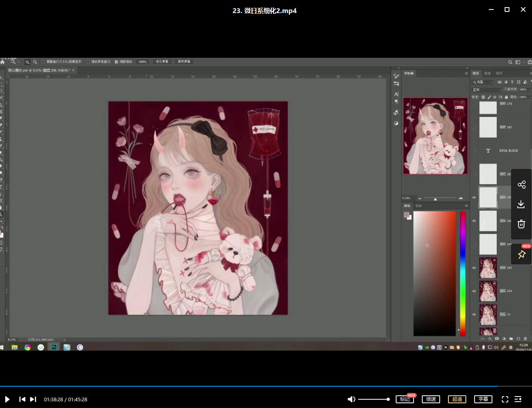Open the 倍速 playback speed menu
Viewport: 532px width, 408px height.
pos(431,399)
